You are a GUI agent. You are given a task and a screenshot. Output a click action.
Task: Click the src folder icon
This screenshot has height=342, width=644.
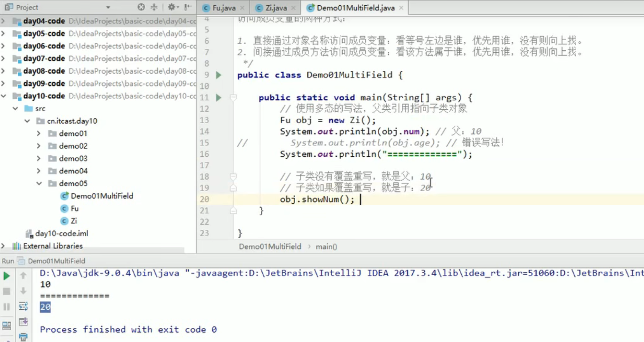(29, 109)
